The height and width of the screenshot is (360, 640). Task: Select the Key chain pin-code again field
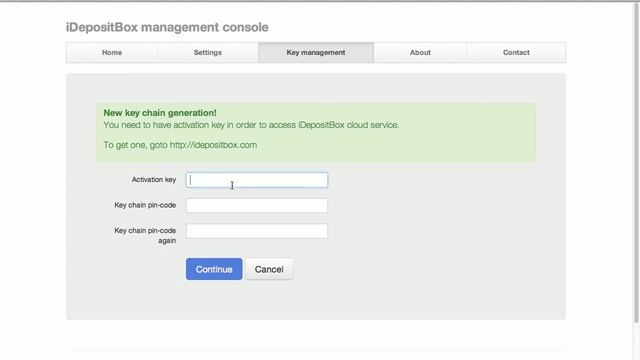pos(257,231)
